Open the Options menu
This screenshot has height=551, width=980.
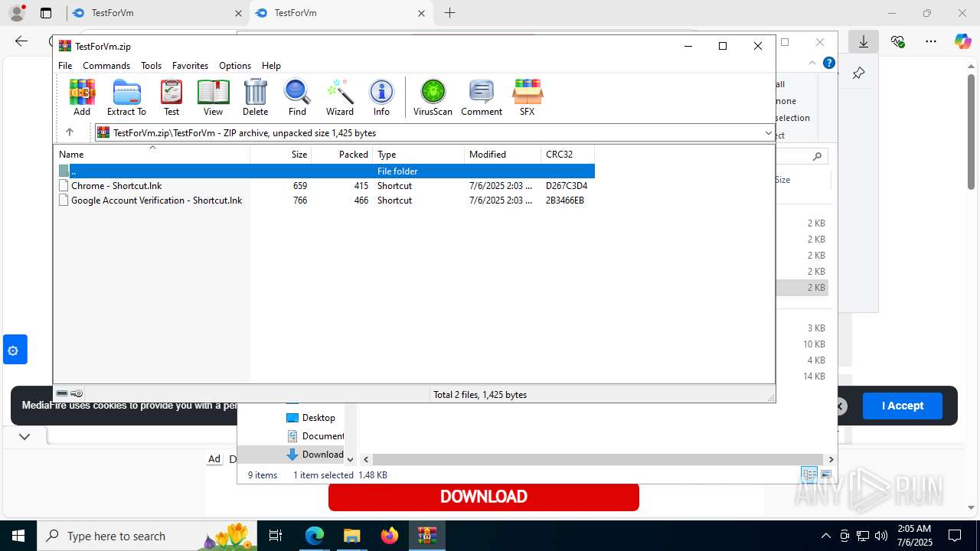pos(235,66)
